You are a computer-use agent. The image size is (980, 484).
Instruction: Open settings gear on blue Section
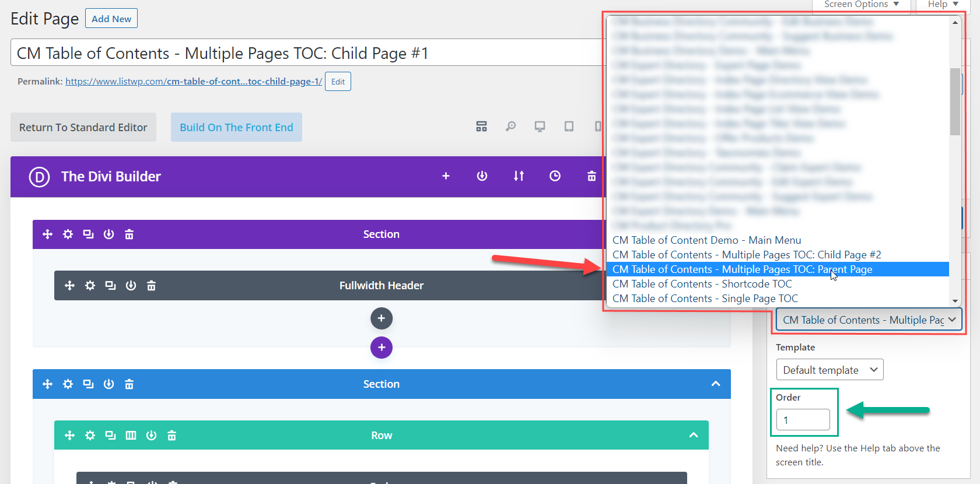tap(68, 384)
